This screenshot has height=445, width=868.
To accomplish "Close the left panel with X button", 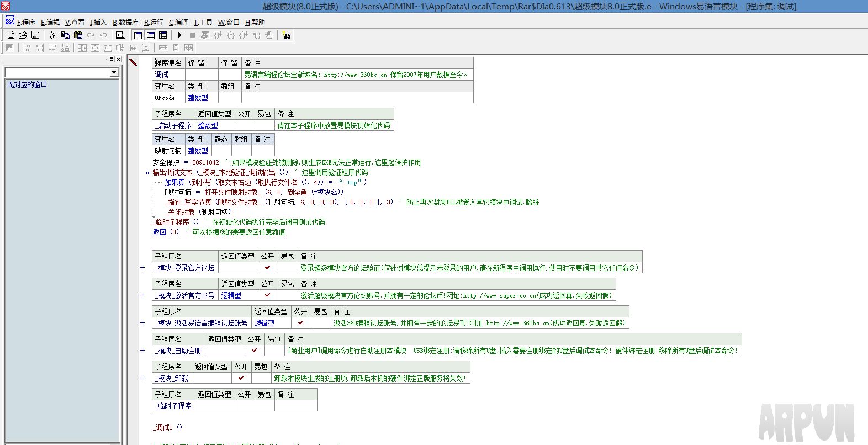I will tap(118, 59).
